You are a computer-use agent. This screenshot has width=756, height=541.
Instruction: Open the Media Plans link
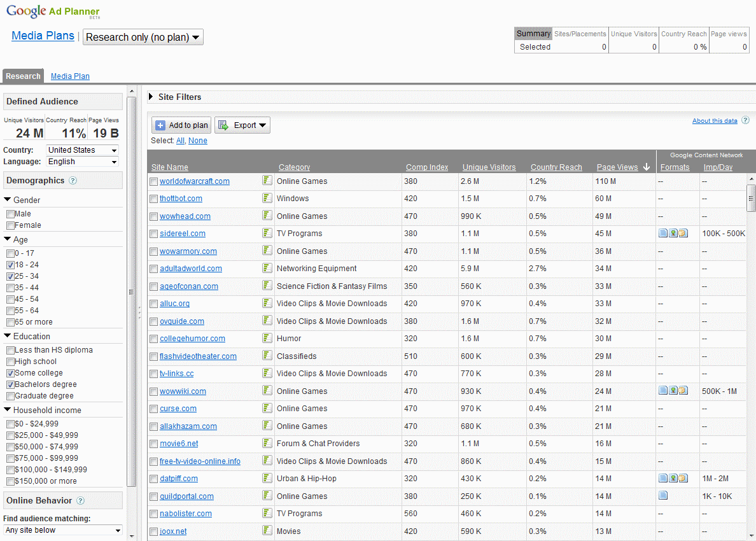click(x=43, y=36)
